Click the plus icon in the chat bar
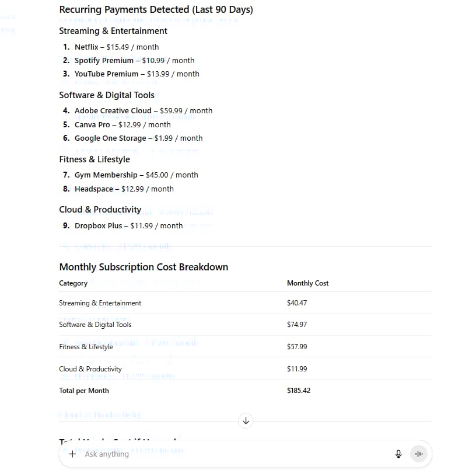This screenshot has height=473, width=476. pos(72,454)
